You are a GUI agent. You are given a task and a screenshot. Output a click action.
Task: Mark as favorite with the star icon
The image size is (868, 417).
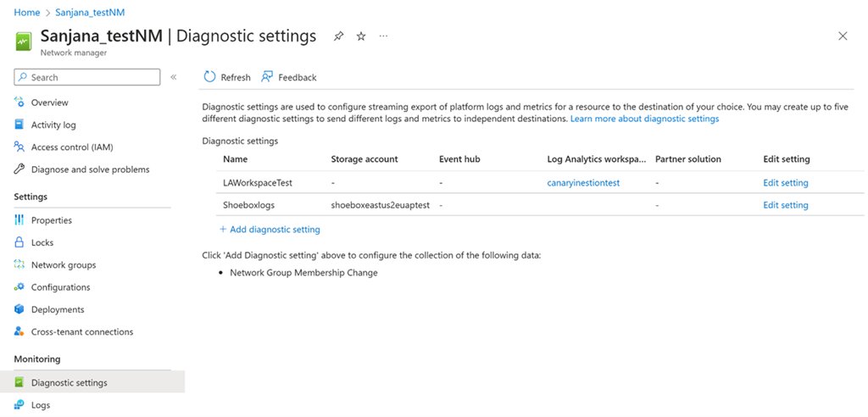[x=361, y=36]
